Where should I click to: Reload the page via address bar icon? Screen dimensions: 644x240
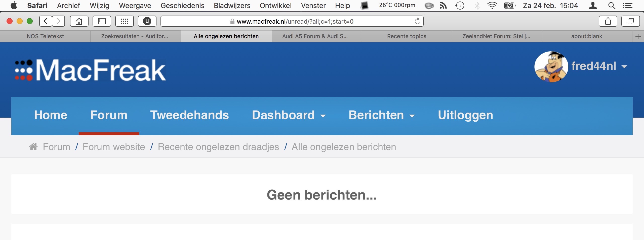[x=417, y=21]
